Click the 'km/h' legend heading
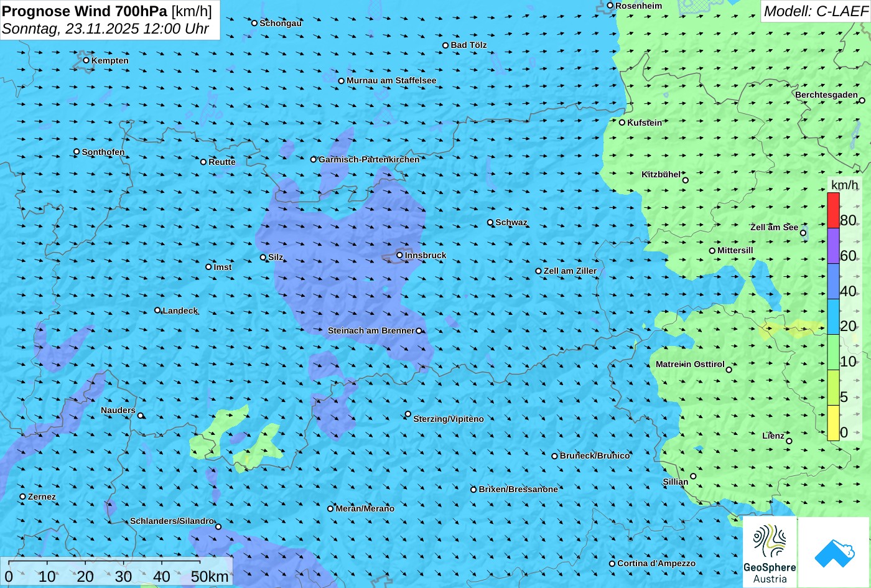Screen dimensions: 871x588 point(844,185)
